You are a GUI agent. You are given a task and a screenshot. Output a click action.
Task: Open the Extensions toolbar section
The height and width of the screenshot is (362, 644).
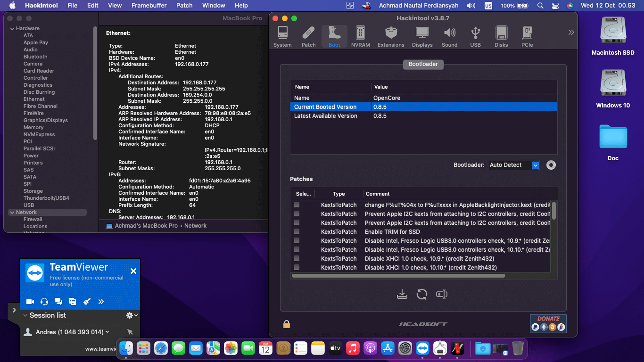click(391, 36)
